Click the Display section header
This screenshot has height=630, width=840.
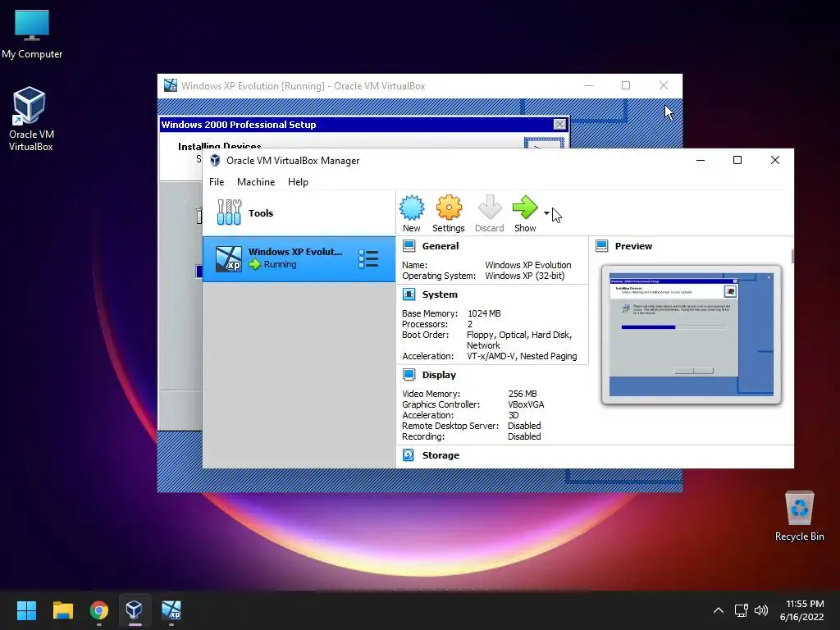[439, 375]
